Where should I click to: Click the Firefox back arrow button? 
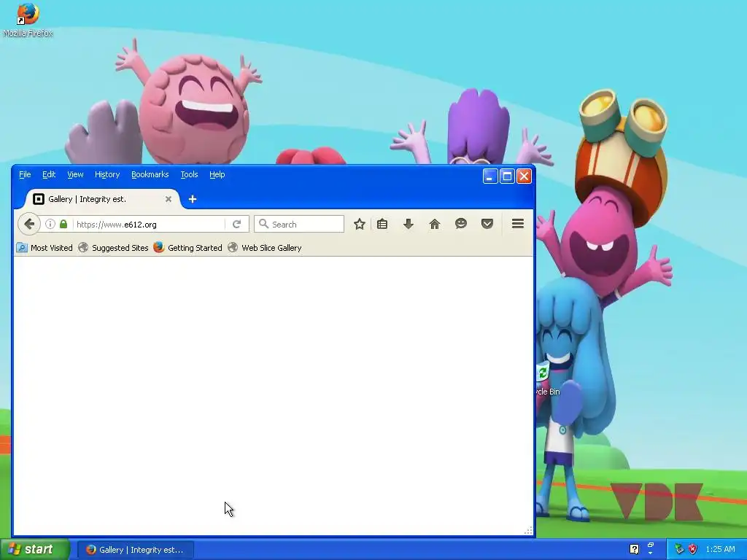(29, 224)
